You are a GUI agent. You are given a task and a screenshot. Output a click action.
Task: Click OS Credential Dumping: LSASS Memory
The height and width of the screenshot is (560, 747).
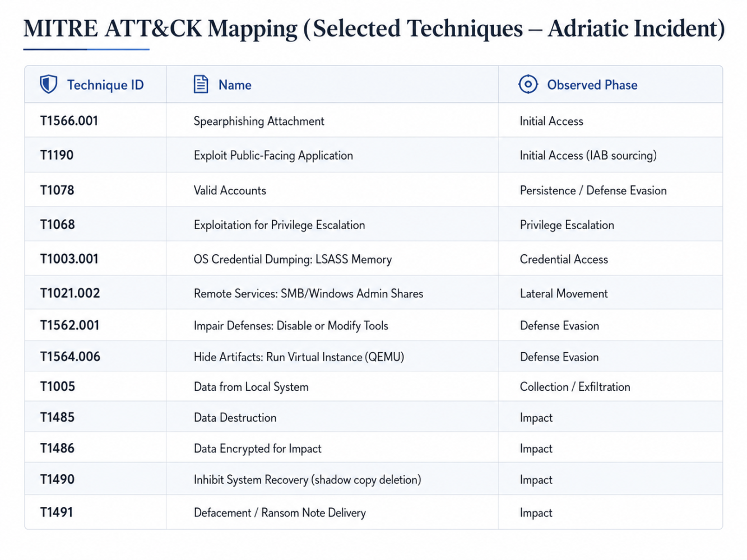pos(293,259)
